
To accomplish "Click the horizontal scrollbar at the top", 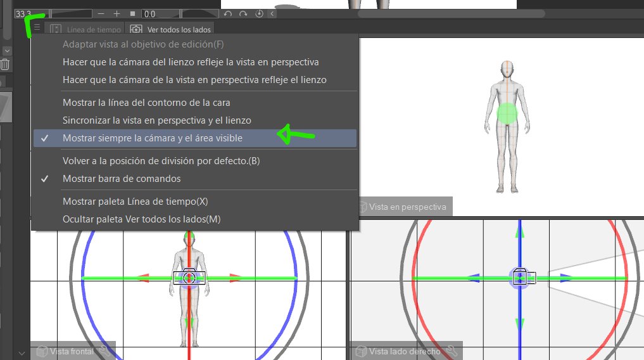I will tap(451, 13).
